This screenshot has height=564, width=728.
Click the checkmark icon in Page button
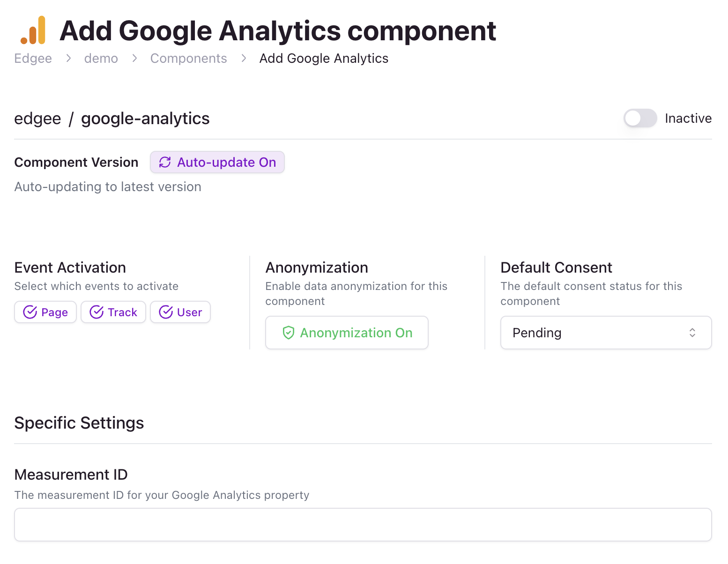[x=30, y=312]
